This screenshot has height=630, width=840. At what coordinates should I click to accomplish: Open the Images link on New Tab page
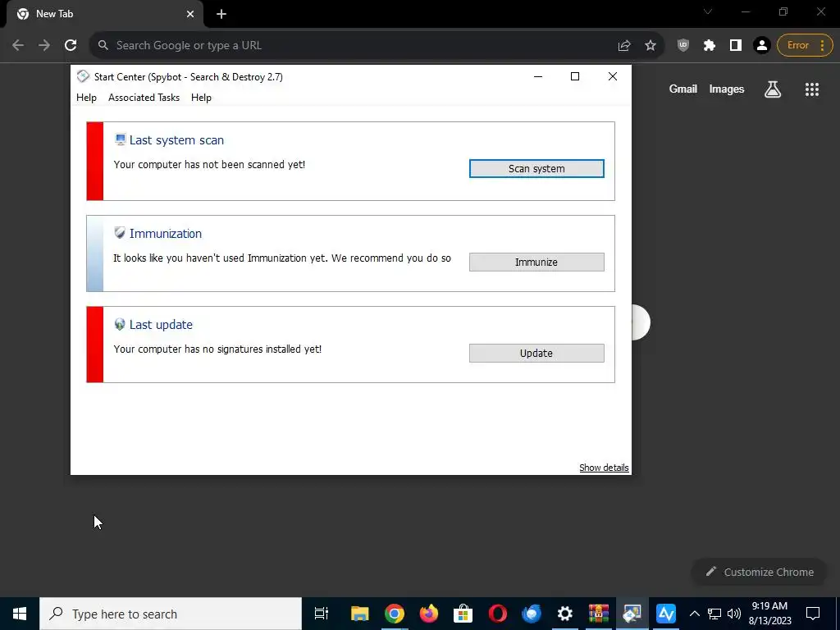click(727, 89)
